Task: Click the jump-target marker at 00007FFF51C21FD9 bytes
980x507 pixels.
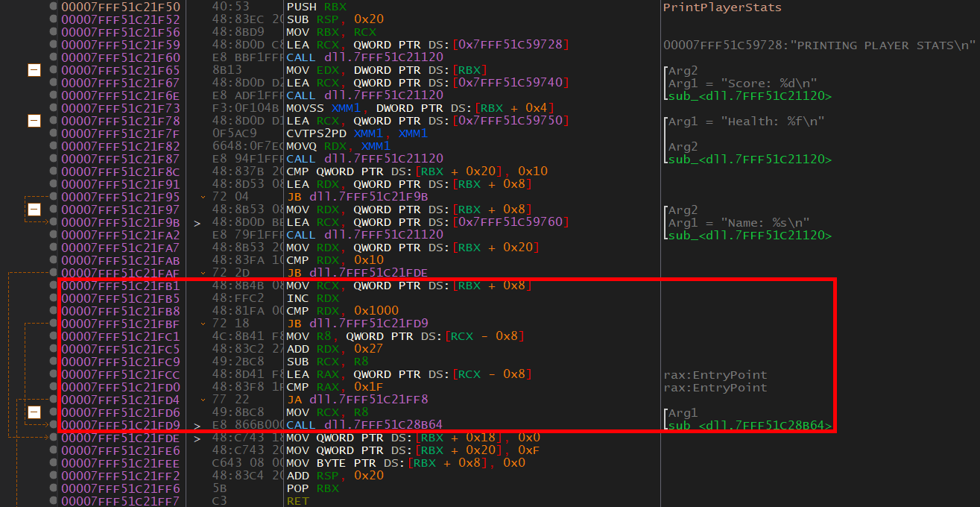Action: click(197, 425)
